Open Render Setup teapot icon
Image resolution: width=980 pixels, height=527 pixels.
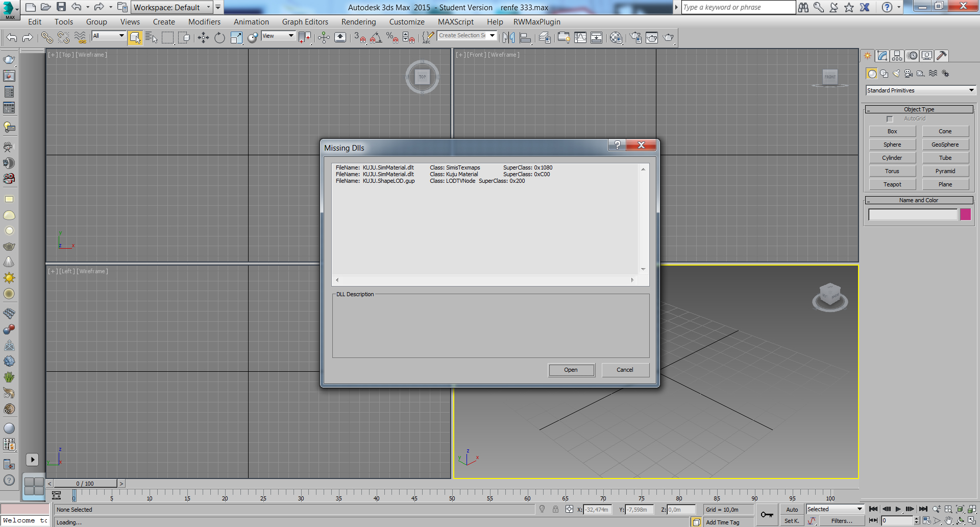635,37
